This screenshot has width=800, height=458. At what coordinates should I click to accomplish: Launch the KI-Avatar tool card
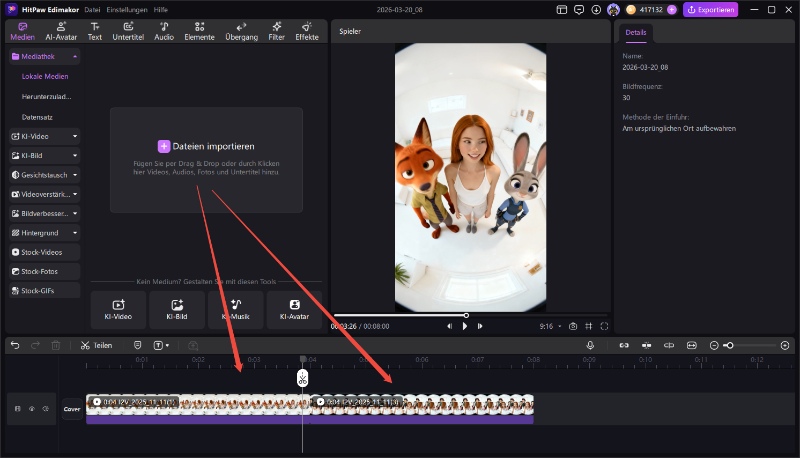(294, 310)
